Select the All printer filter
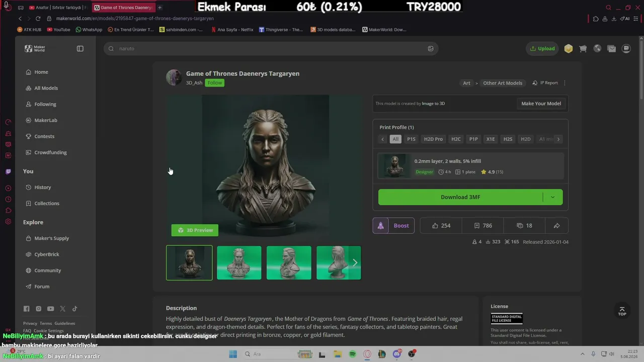The height and width of the screenshot is (362, 644). pyautogui.click(x=395, y=139)
